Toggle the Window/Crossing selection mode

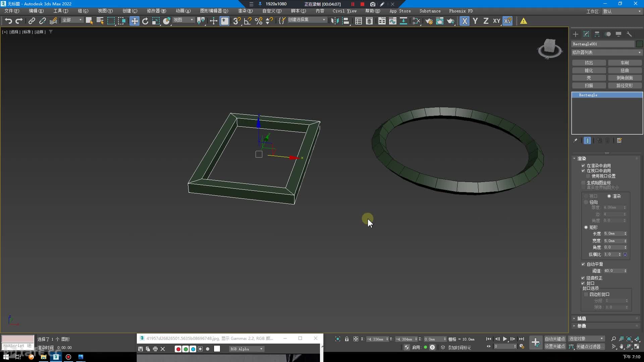coord(121,21)
